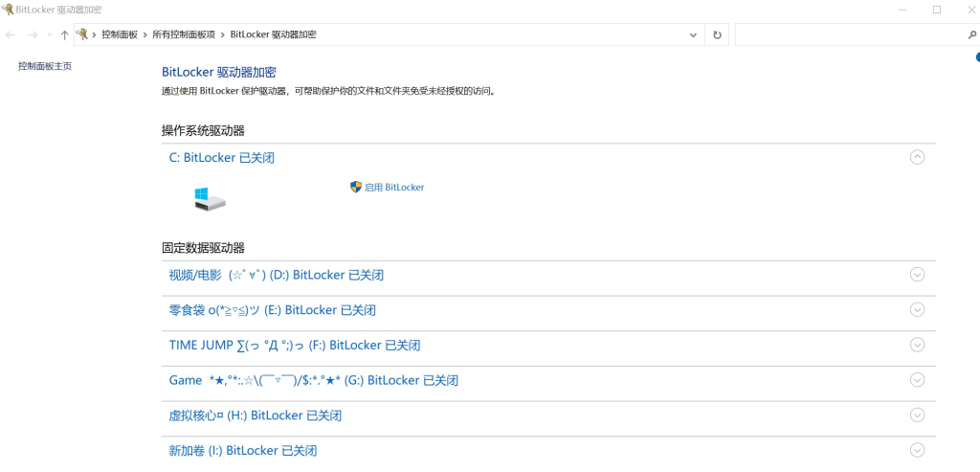Viewport: 980px width, 472px height.
Task: Click the window title bar BitLocker icon
Action: click(x=7, y=10)
